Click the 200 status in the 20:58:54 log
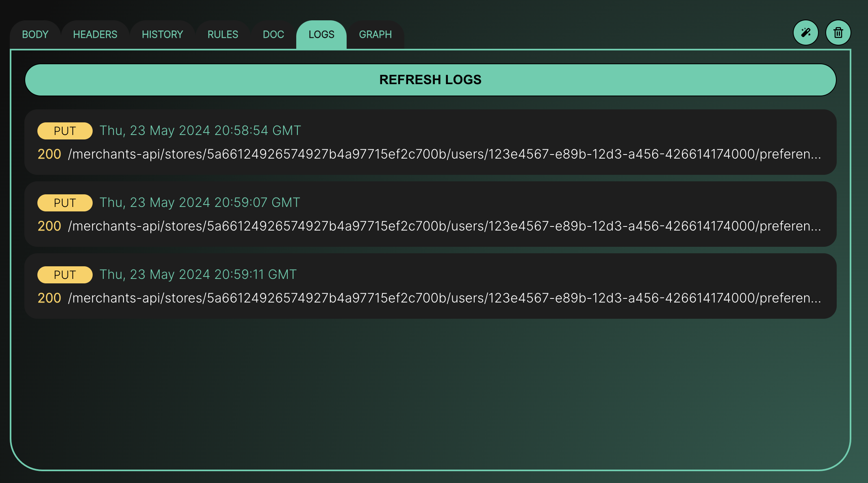The height and width of the screenshot is (483, 868). click(49, 154)
